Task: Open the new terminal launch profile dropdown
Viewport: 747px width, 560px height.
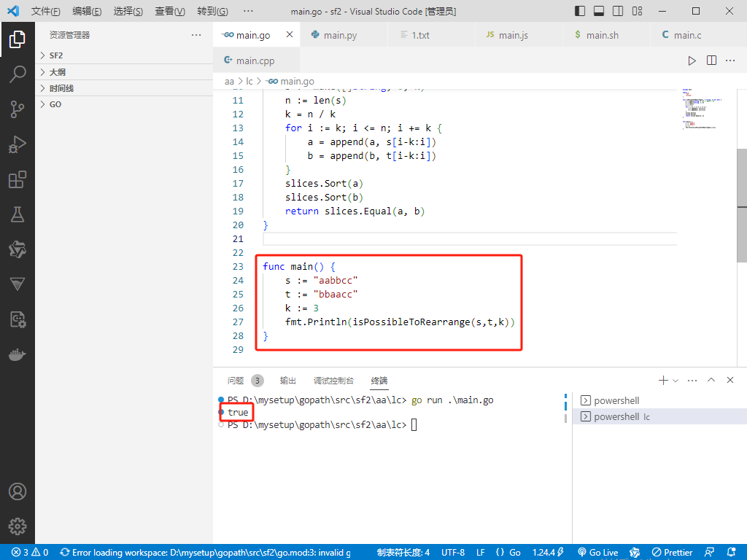Action: point(676,381)
